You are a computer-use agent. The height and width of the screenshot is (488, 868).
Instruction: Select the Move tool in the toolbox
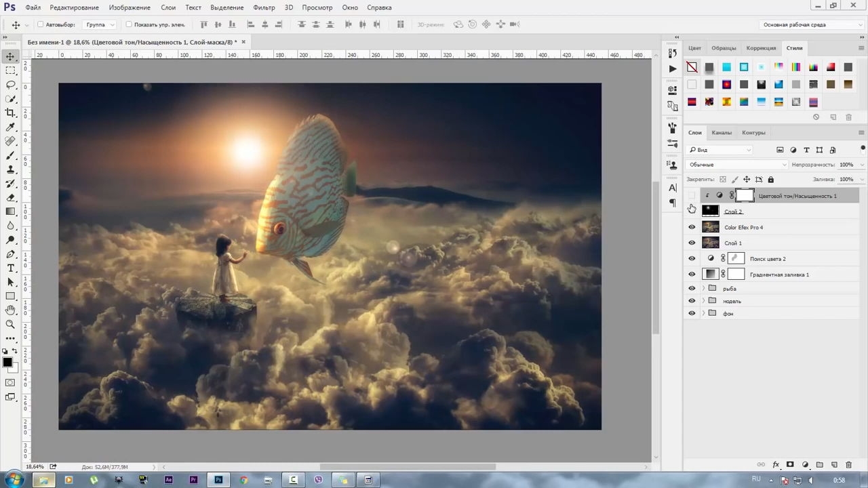(10, 56)
